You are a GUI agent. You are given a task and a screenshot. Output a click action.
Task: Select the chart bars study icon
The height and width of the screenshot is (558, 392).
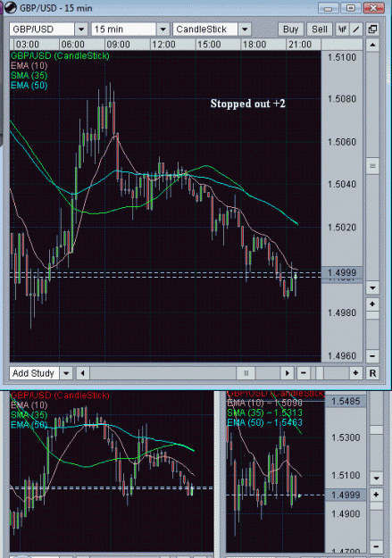pyautogui.click(x=342, y=29)
